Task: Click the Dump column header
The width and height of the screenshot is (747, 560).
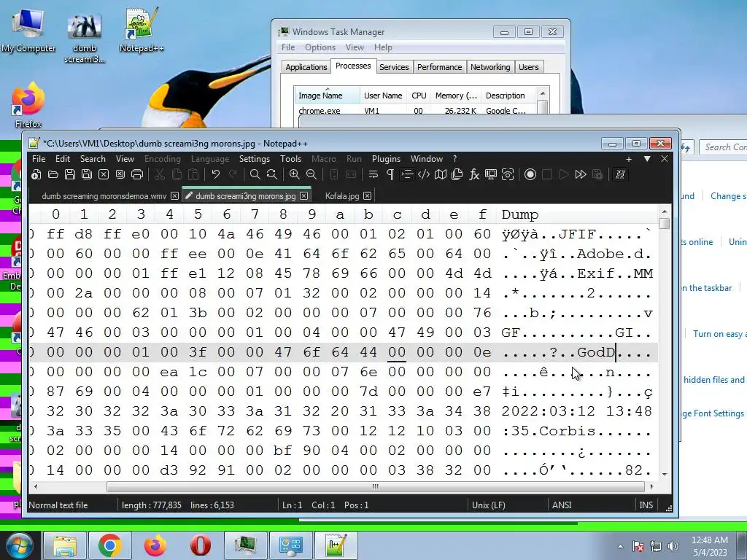Action: point(519,215)
